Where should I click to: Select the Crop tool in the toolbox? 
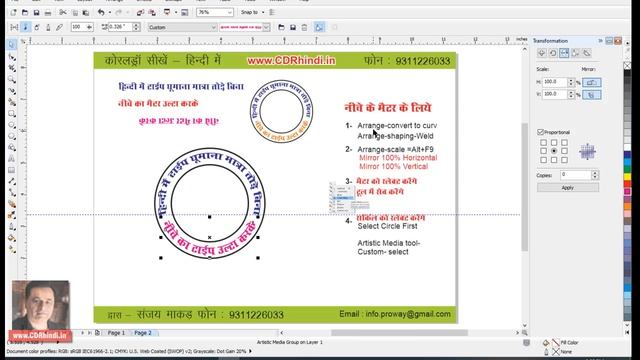[x=12, y=68]
